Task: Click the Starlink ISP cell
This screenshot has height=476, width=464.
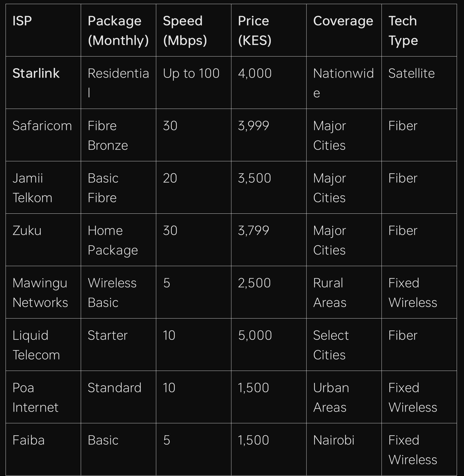Action: click(36, 73)
